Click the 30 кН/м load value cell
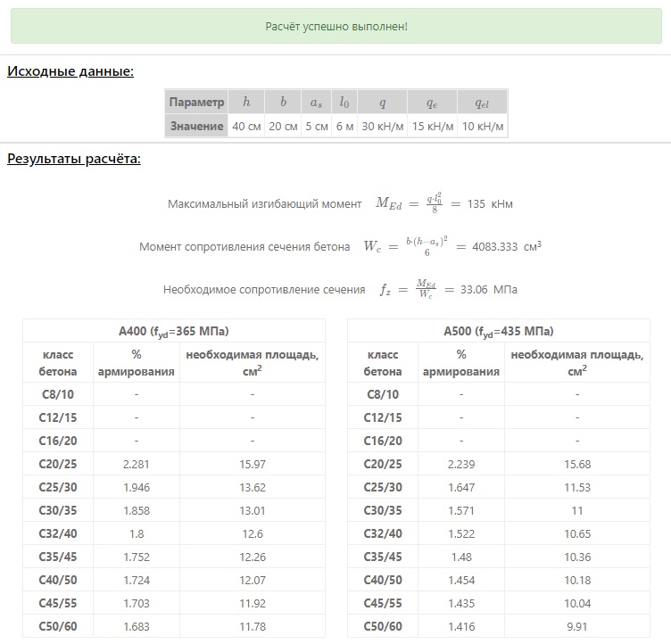 click(x=383, y=127)
